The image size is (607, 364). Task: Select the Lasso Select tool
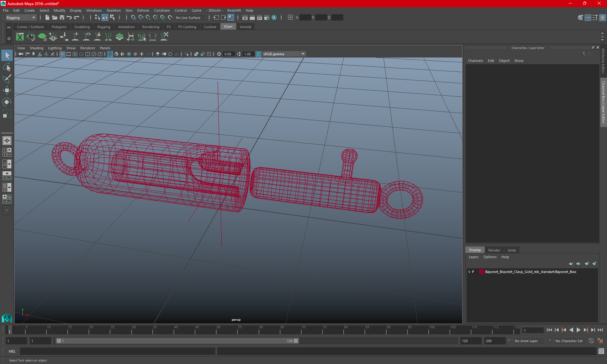coord(7,67)
